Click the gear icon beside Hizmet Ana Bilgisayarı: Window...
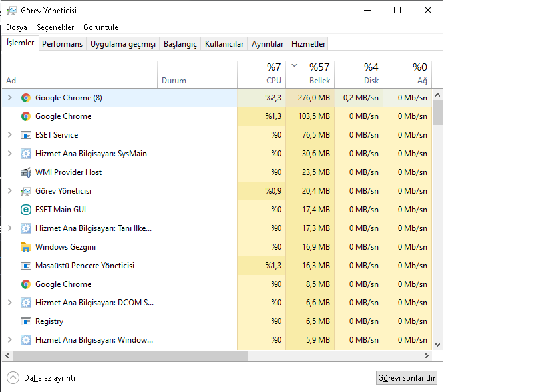The height and width of the screenshot is (392, 545). coord(26,340)
